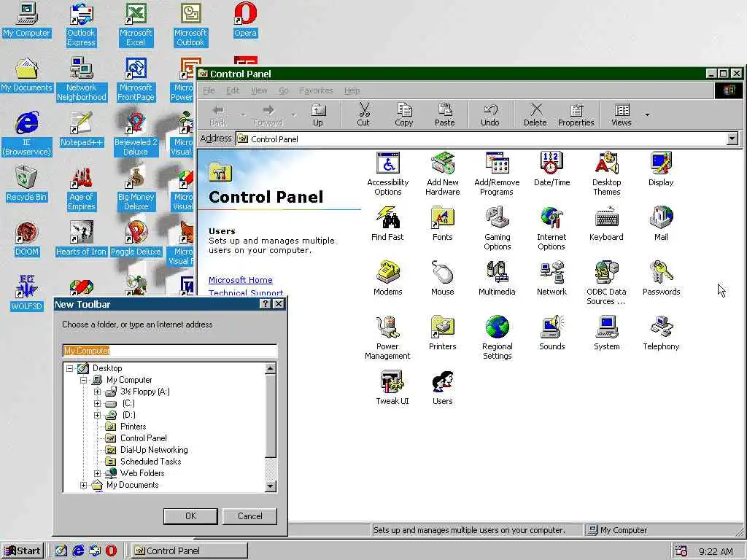
Task: Open the Network applet
Action: tap(551, 279)
